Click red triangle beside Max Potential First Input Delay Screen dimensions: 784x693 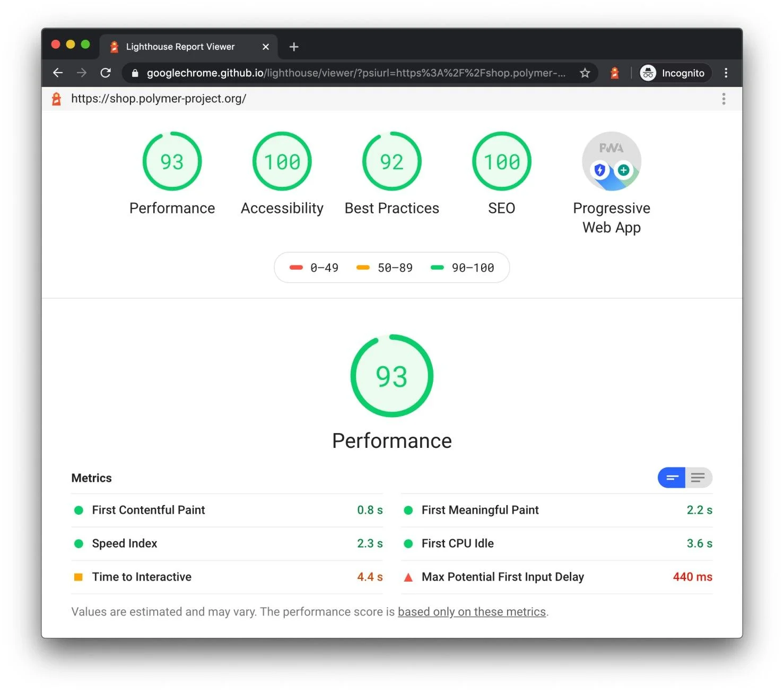[408, 577]
